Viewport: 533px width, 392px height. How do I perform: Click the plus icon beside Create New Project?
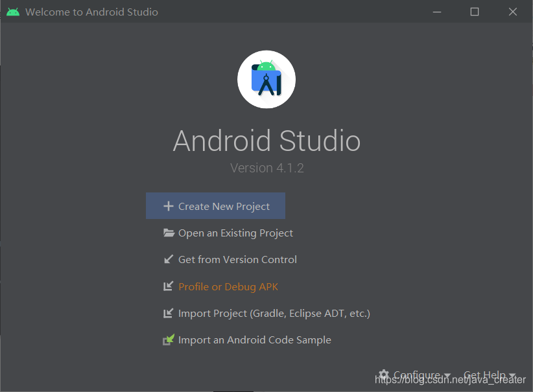click(x=168, y=206)
